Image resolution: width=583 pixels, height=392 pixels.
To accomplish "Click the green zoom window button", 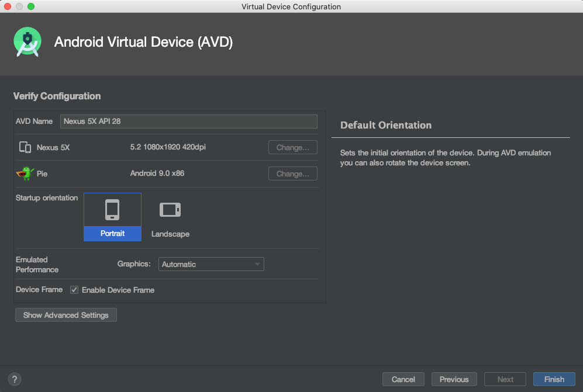I will tap(31, 6).
